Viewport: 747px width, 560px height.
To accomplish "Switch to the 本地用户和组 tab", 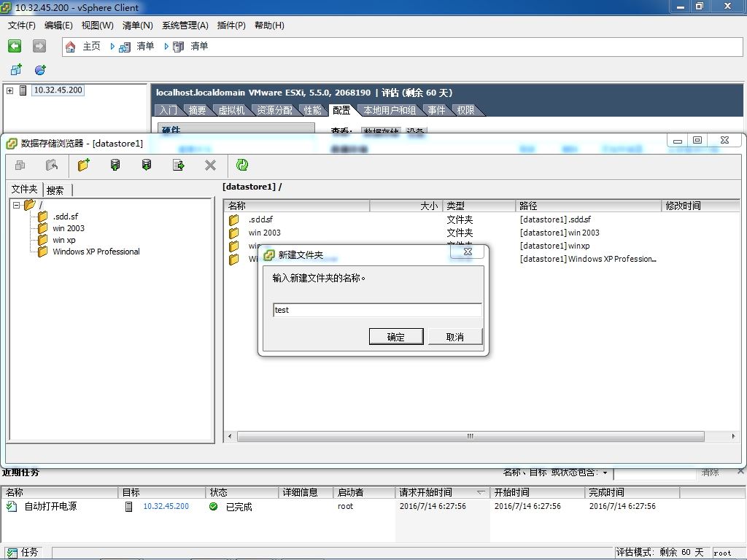I will point(390,110).
